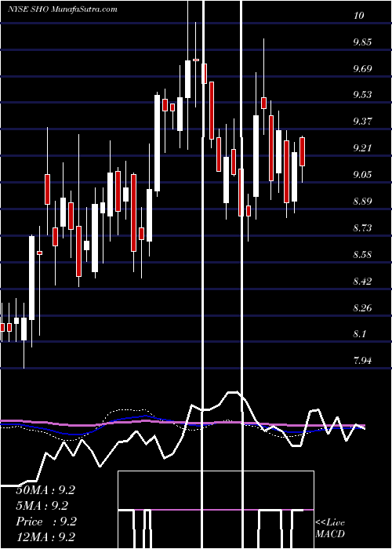Image resolution: width=392 pixels, height=549 pixels.
Task: Click the price axis label 8.89
Action: (x=362, y=202)
